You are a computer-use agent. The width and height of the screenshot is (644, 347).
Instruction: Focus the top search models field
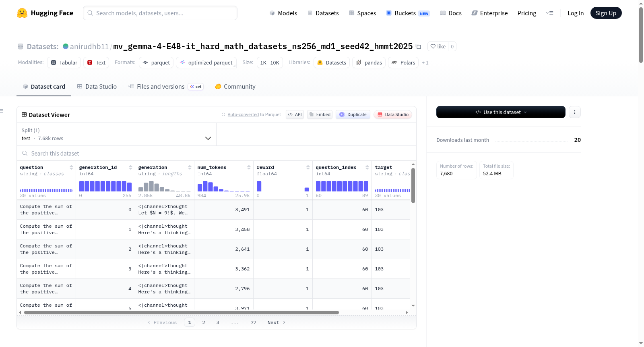(x=160, y=13)
